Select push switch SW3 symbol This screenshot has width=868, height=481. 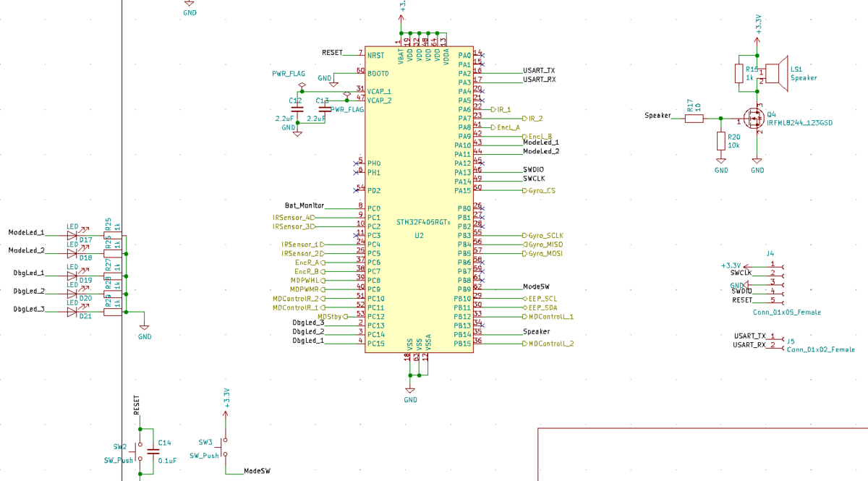pyautogui.click(x=224, y=447)
